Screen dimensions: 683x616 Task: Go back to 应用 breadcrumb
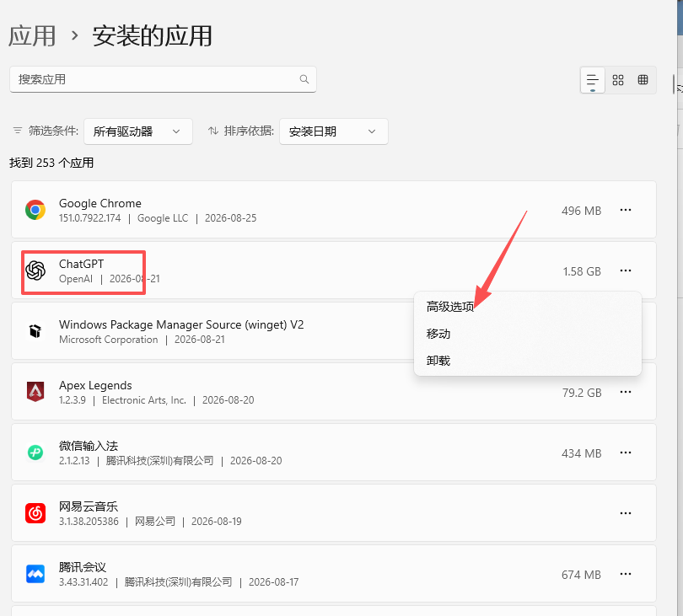pos(32,35)
